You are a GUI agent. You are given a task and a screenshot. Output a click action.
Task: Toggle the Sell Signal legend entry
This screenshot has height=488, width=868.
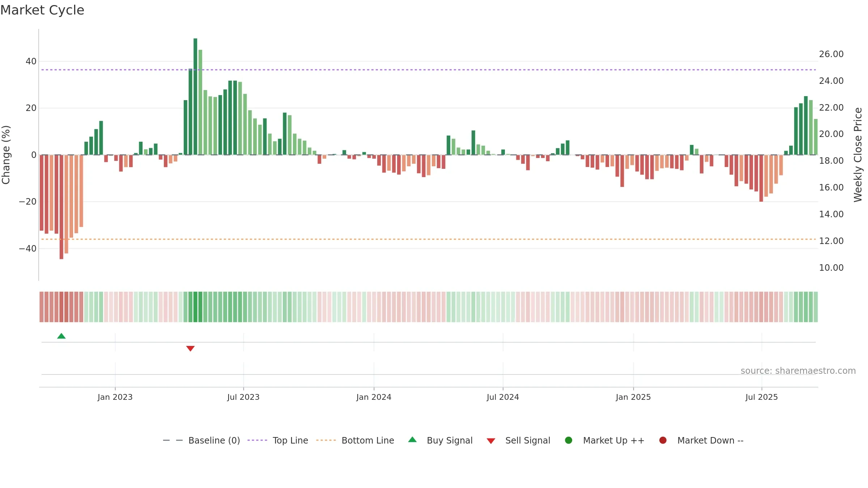pyautogui.click(x=518, y=440)
